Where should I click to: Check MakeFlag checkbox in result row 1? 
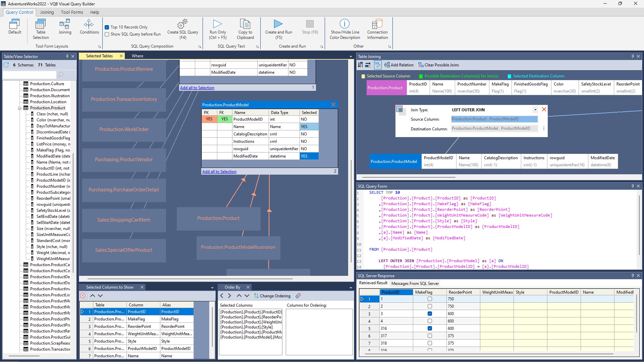[430, 299]
